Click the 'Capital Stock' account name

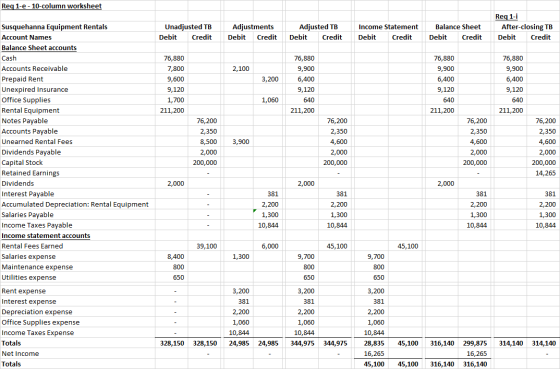tap(22, 163)
